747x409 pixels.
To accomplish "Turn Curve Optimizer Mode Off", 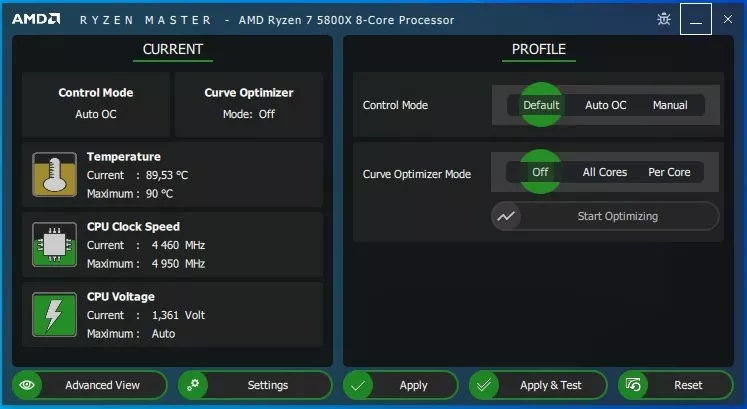I will pyautogui.click(x=540, y=172).
